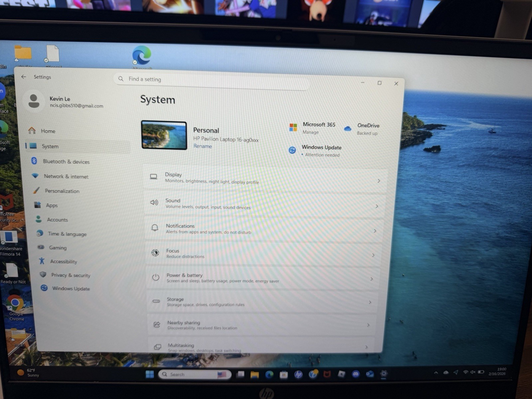Expand the Sound row chevron
This screenshot has height=399, width=532.
(x=377, y=206)
